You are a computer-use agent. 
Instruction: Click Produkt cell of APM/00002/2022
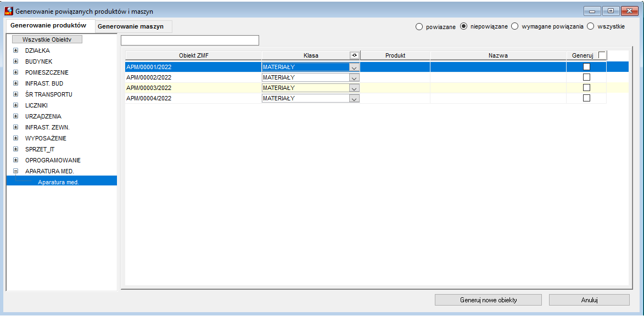click(395, 77)
